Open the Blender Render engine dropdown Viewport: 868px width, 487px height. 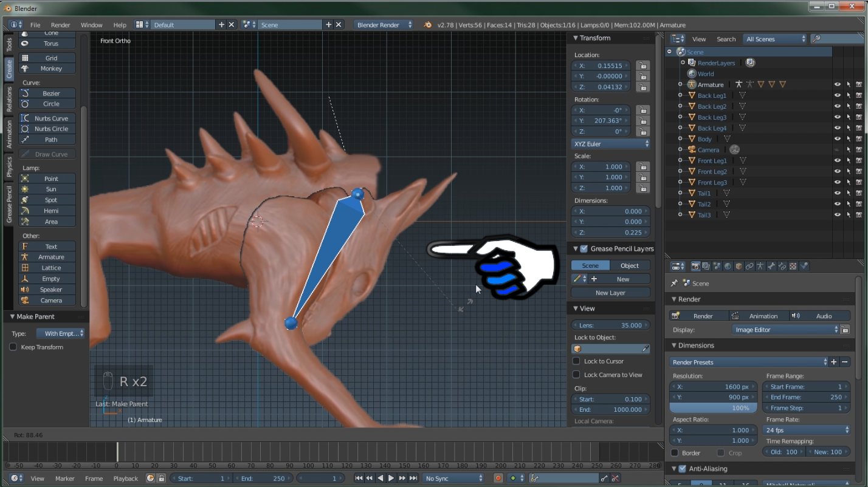pos(384,25)
